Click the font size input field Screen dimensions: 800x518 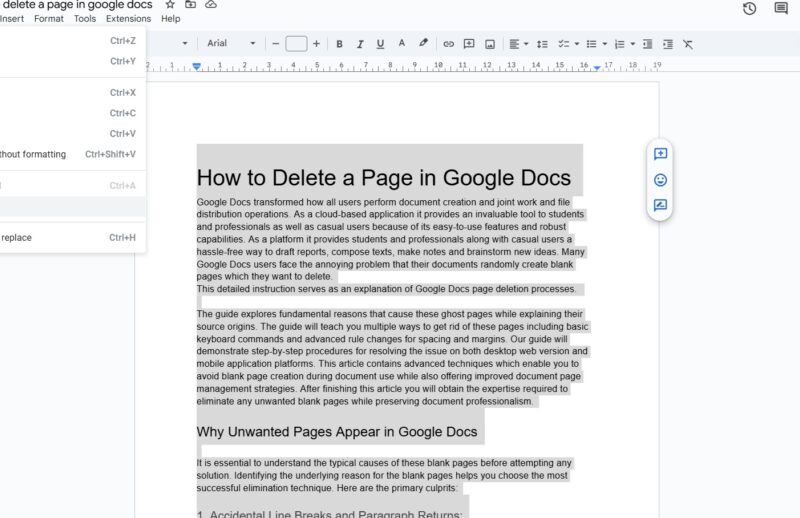click(x=296, y=44)
